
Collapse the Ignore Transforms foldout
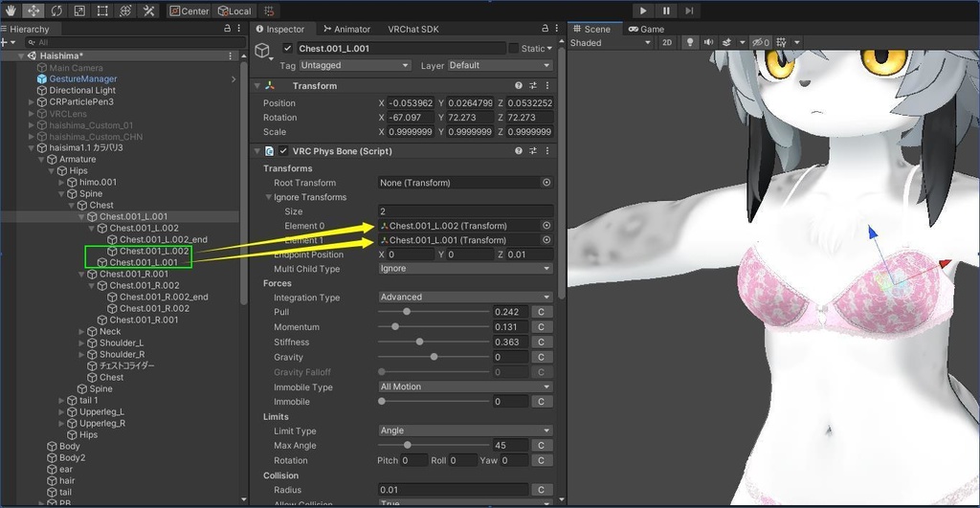[268, 197]
